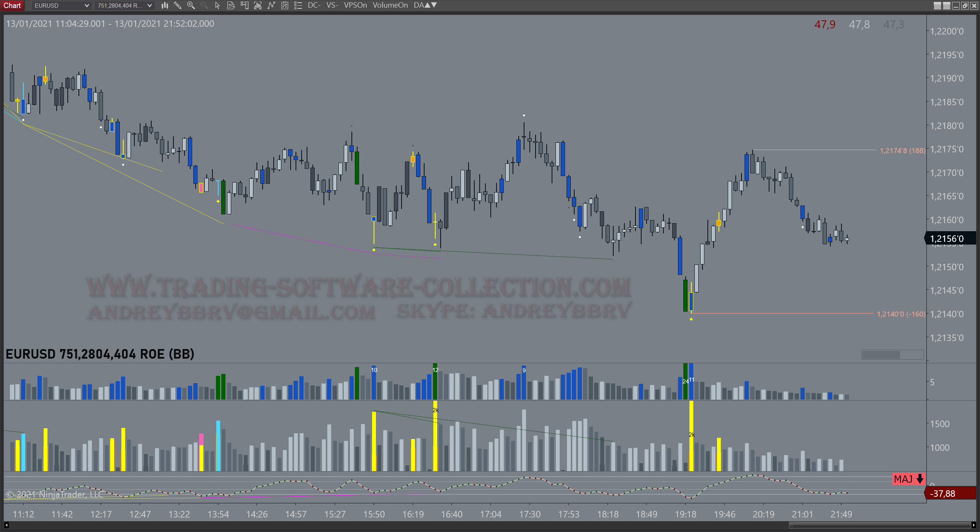Click the Chart tab label
The width and height of the screenshot is (980, 532).
point(12,5)
